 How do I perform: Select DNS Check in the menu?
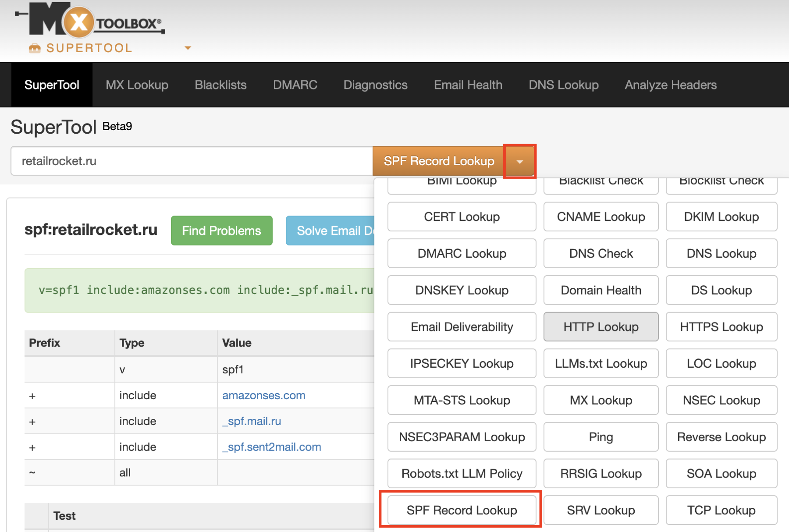[x=601, y=253]
